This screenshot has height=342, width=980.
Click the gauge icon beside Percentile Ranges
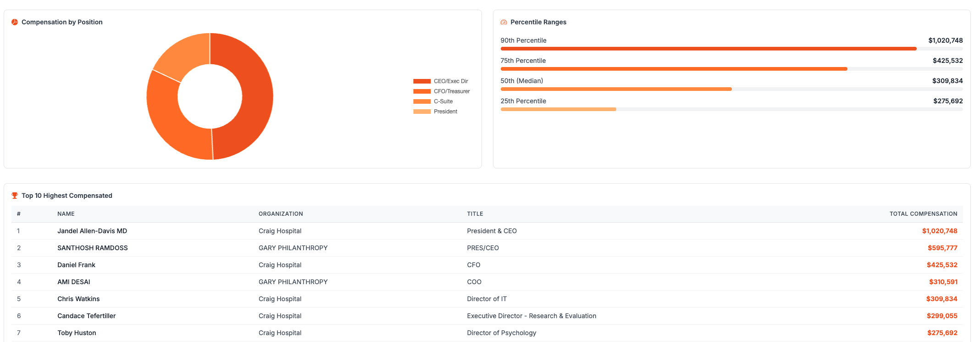(x=504, y=22)
